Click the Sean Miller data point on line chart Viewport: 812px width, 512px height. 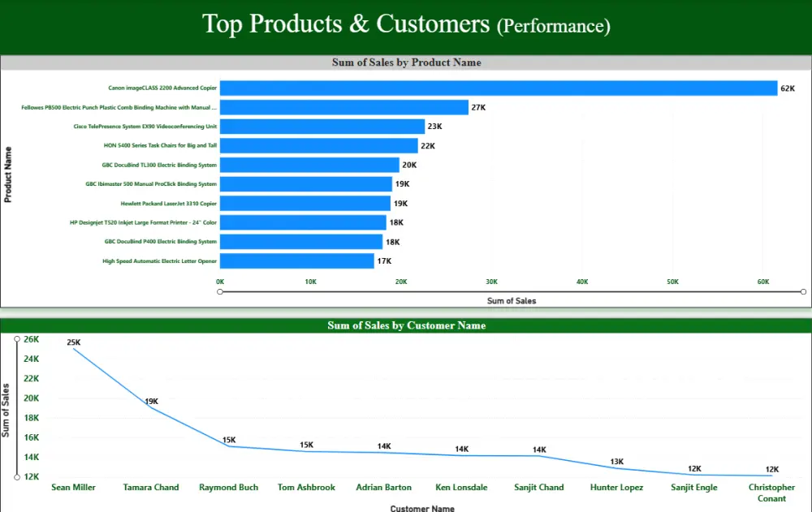tap(74, 350)
